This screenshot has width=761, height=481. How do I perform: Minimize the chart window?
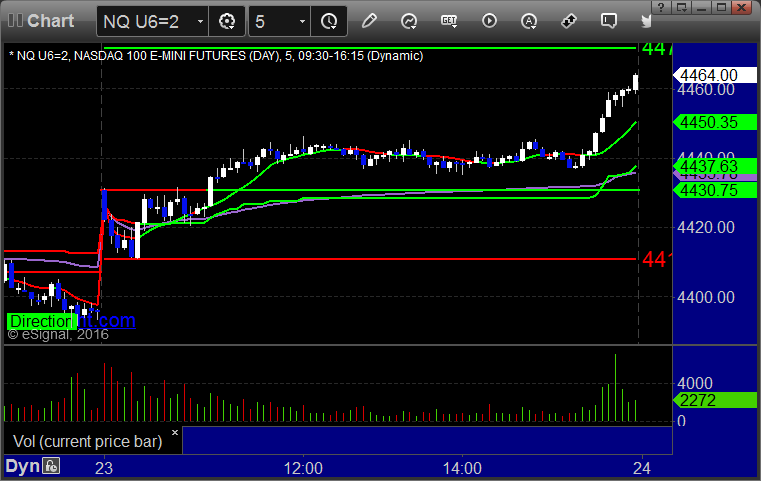pyautogui.click(x=701, y=7)
